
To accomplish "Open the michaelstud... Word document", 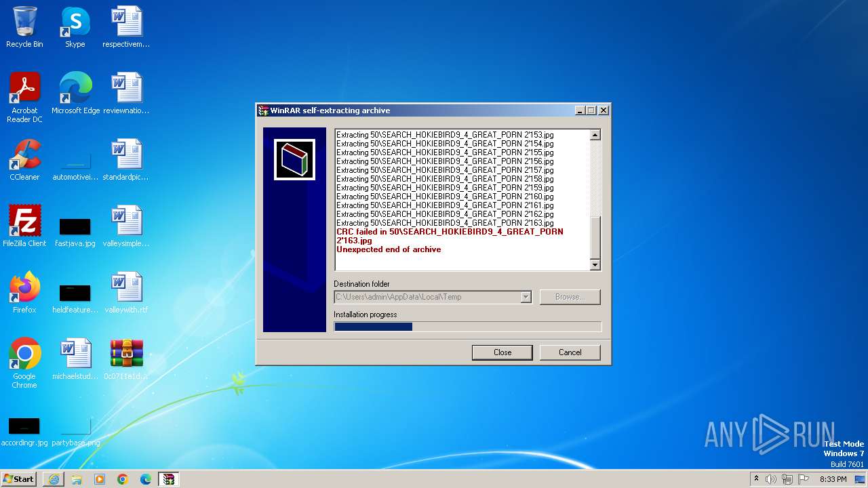I will [x=75, y=359].
